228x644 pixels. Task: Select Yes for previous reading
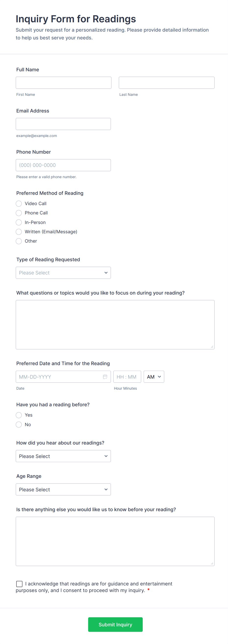(19, 415)
